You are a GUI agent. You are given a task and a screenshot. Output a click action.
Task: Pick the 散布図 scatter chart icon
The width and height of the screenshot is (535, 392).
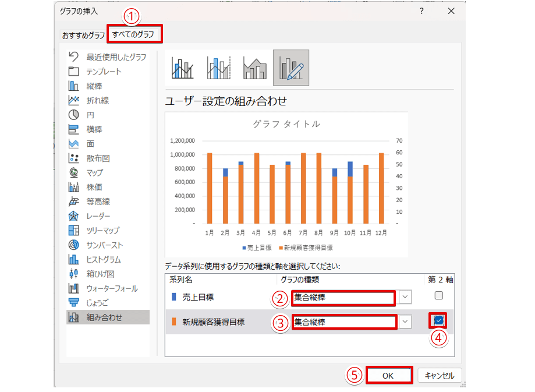tap(74, 158)
